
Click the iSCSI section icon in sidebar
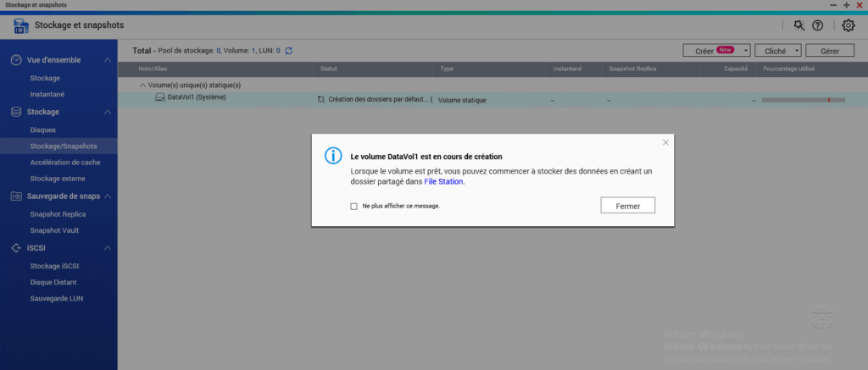click(x=15, y=248)
